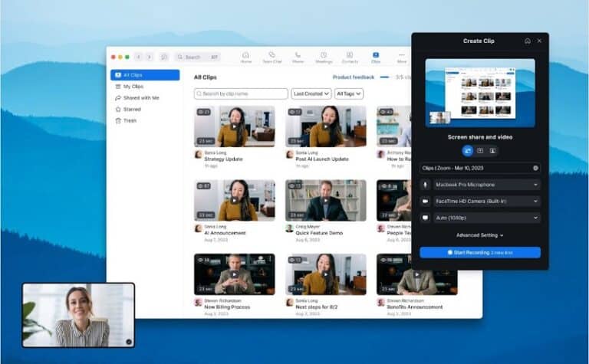
Task: Click the clip title field Clips | Zoom
Action: click(480, 168)
